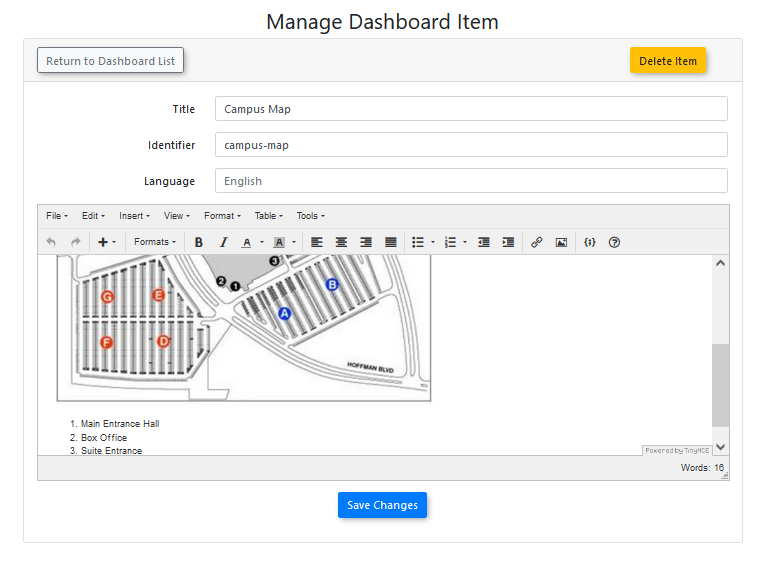Image resolution: width=772 pixels, height=574 pixels.
Task: Open the plus insert button
Action: point(107,242)
